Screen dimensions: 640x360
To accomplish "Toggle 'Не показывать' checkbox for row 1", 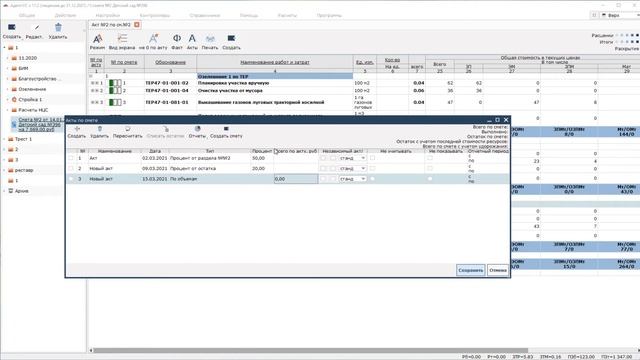I will [430, 158].
